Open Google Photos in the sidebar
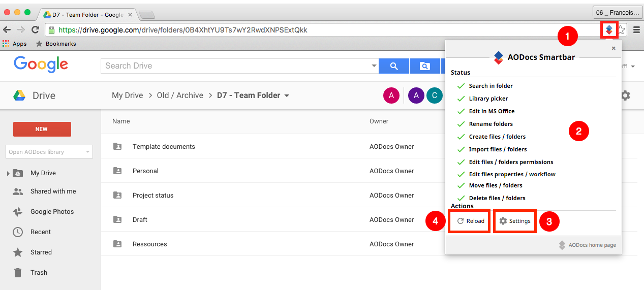The image size is (644, 290). click(x=52, y=212)
